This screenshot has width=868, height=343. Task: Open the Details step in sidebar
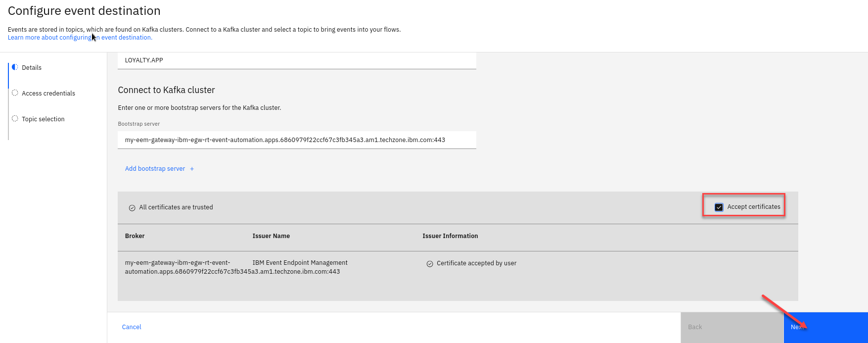pyautogui.click(x=32, y=68)
